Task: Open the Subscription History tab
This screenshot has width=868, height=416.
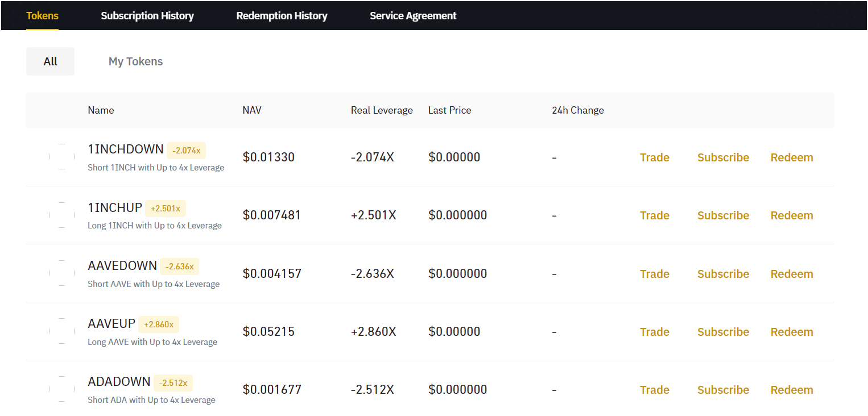Action: tap(147, 16)
